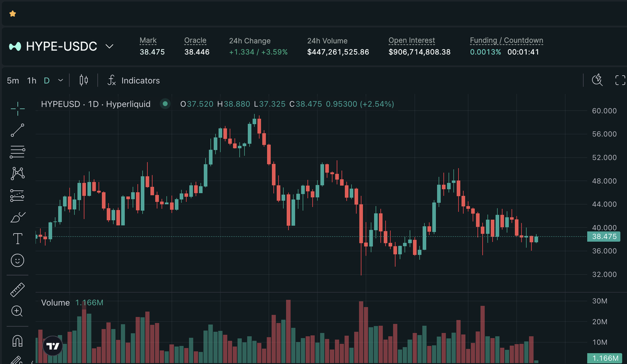Click the Funding / Countdown link
This screenshot has width=627, height=364.
click(506, 40)
